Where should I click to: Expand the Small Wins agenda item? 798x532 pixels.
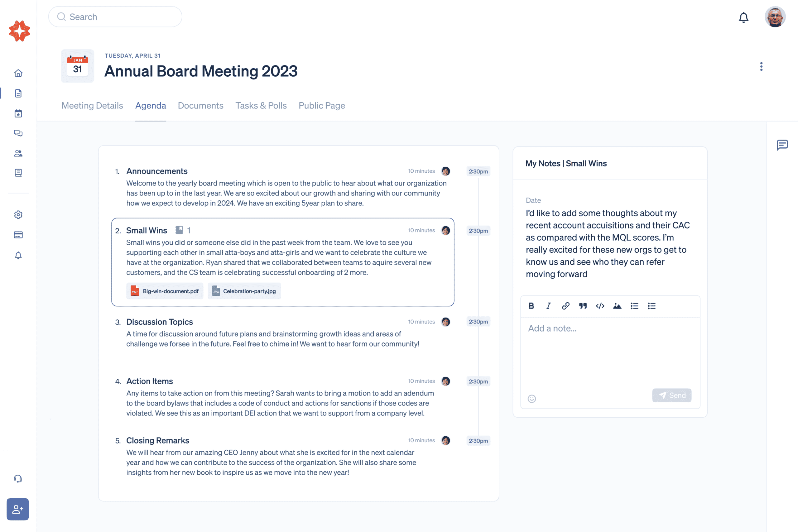point(147,230)
